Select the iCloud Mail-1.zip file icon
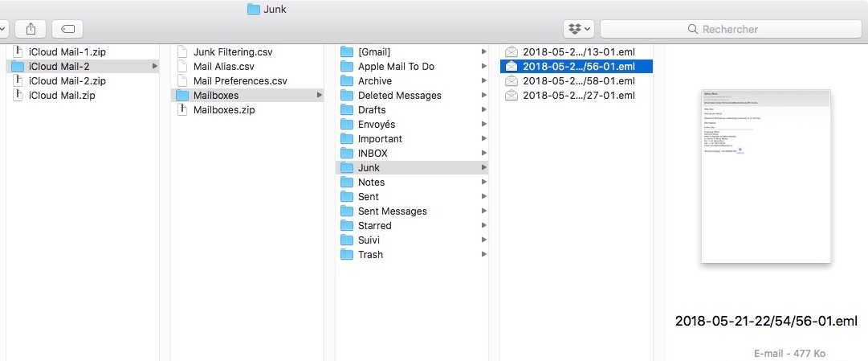This screenshot has width=868, height=361. 18,51
